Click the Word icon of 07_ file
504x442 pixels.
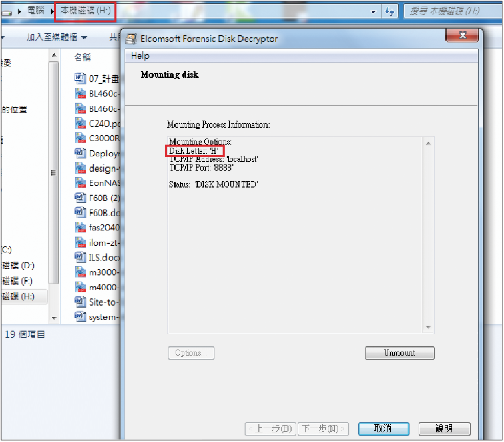pos(80,78)
